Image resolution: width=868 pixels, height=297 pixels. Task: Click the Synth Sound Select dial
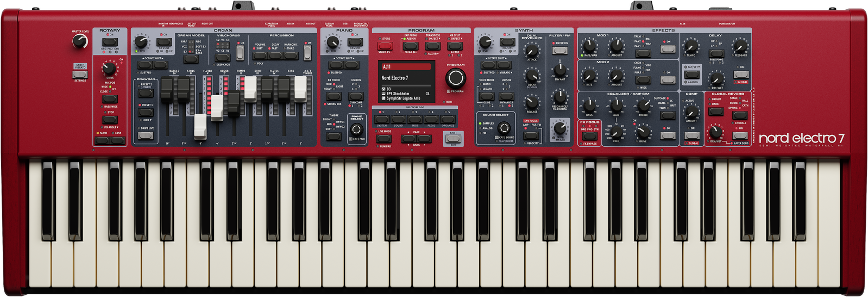pyautogui.click(x=504, y=128)
